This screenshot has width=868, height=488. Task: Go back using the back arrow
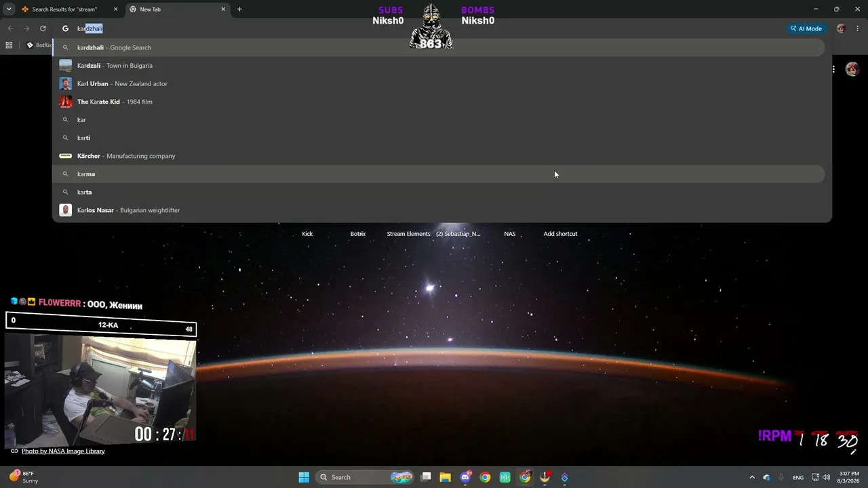click(x=10, y=28)
